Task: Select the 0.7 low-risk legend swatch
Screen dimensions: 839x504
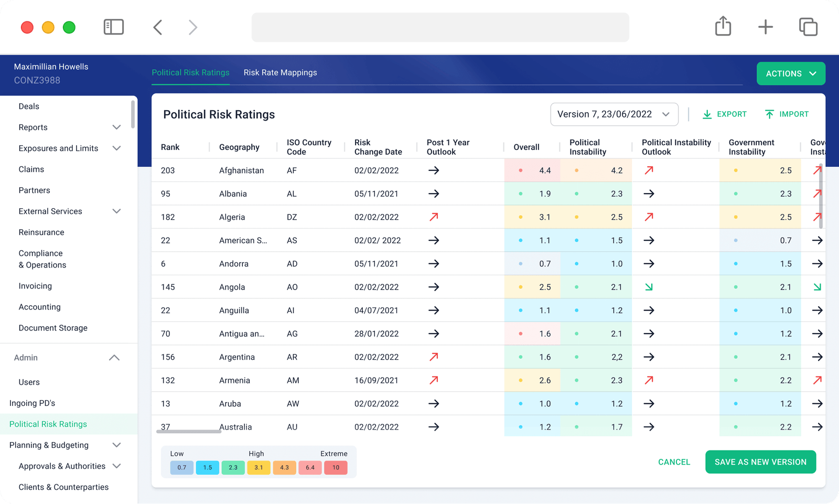Action: coord(182,467)
